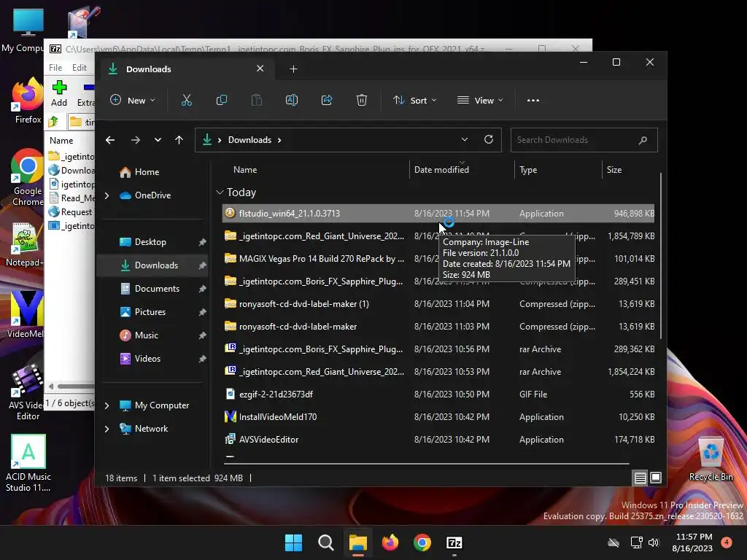Open clock and date in taskbar
This screenshot has width=747, height=560.
click(694, 542)
